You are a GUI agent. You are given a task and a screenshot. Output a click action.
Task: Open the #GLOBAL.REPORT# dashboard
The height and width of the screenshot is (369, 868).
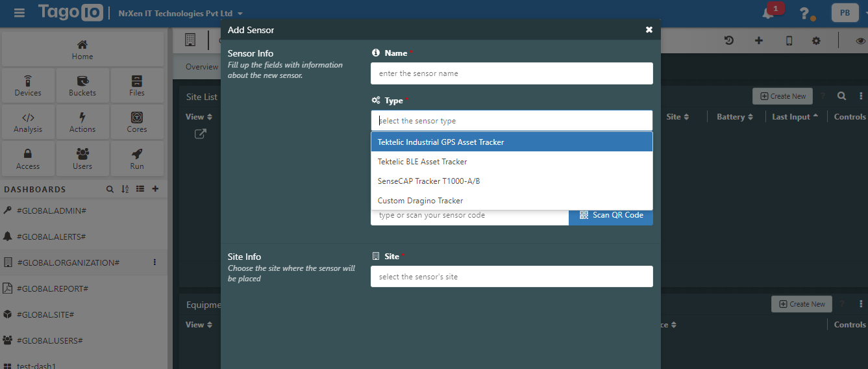[53, 288]
